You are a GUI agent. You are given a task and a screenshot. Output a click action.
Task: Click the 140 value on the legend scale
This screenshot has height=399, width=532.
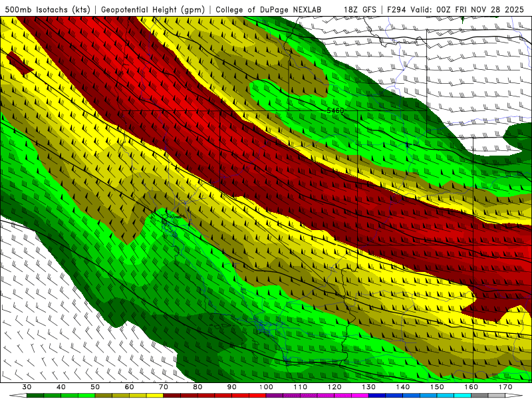[403, 387]
